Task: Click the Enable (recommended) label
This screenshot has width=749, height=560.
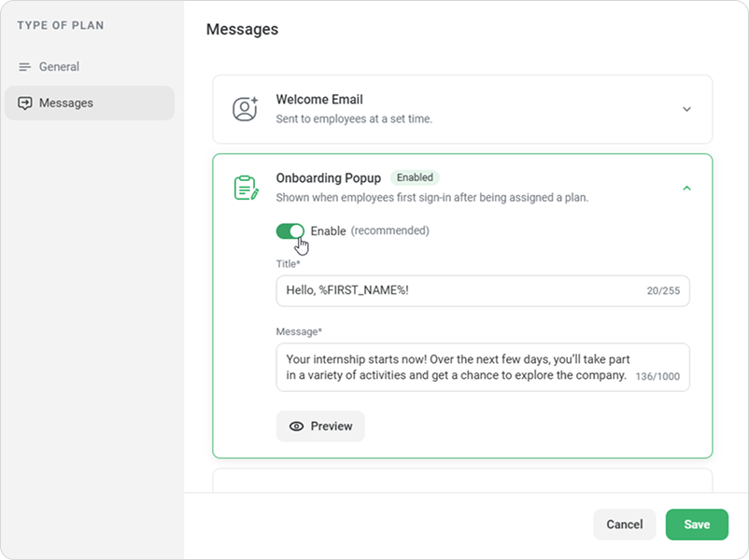Action: click(370, 231)
